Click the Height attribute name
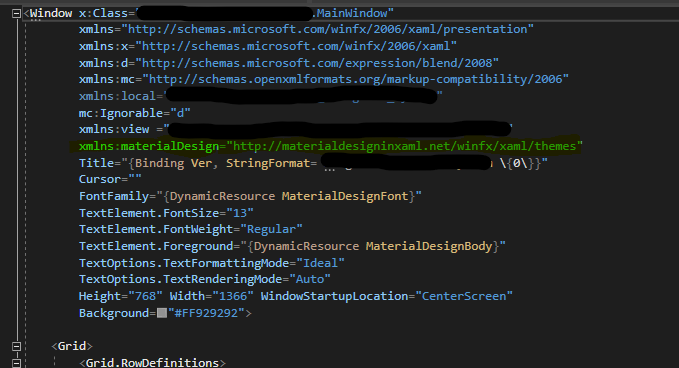Screen dimensions: 679x368 tap(100, 296)
